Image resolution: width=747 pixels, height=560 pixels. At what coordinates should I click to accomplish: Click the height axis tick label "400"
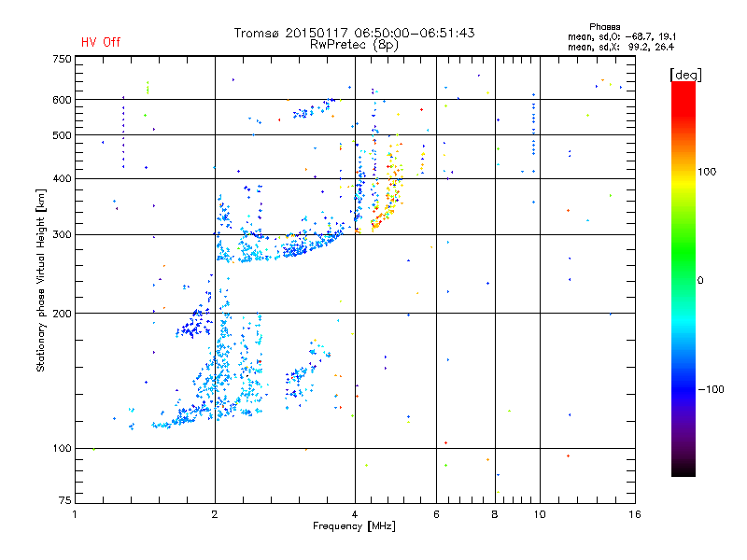(x=62, y=178)
